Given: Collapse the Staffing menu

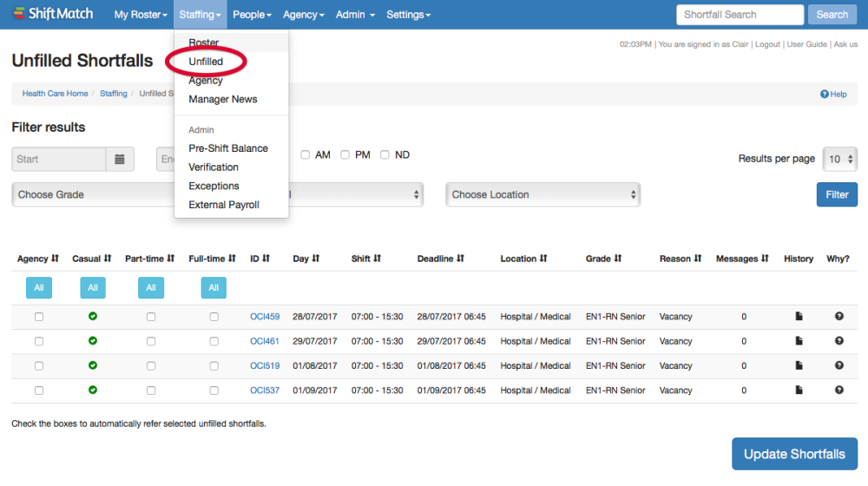Looking at the screenshot, I should click(200, 15).
